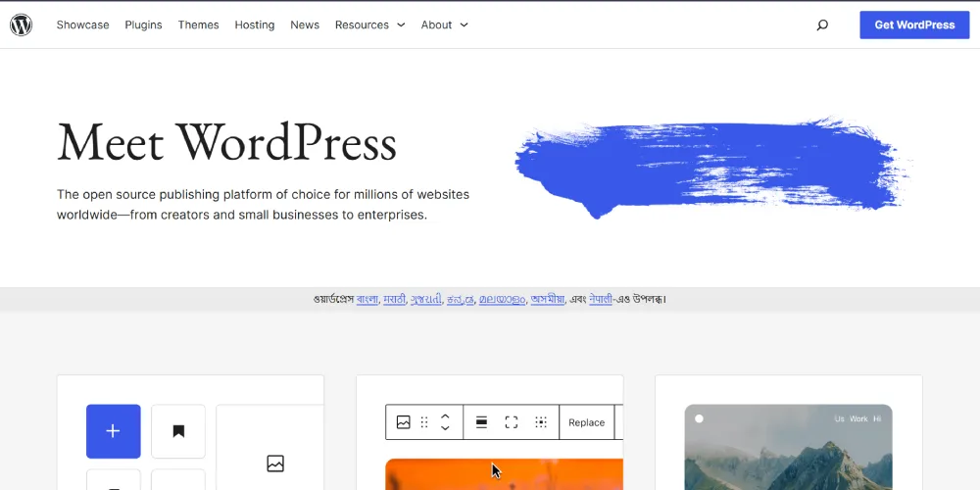This screenshot has height=490, width=980.
Task: Select the image block type icon in toolbar
Action: [403, 422]
